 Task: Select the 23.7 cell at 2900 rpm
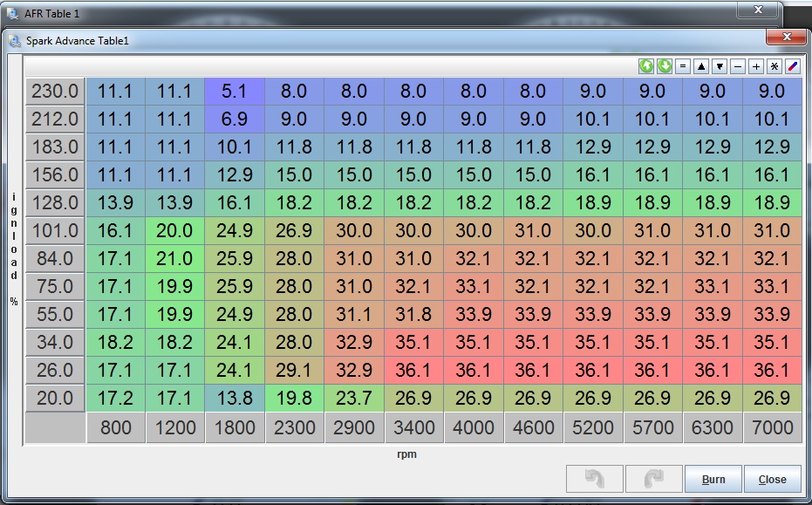(354, 398)
